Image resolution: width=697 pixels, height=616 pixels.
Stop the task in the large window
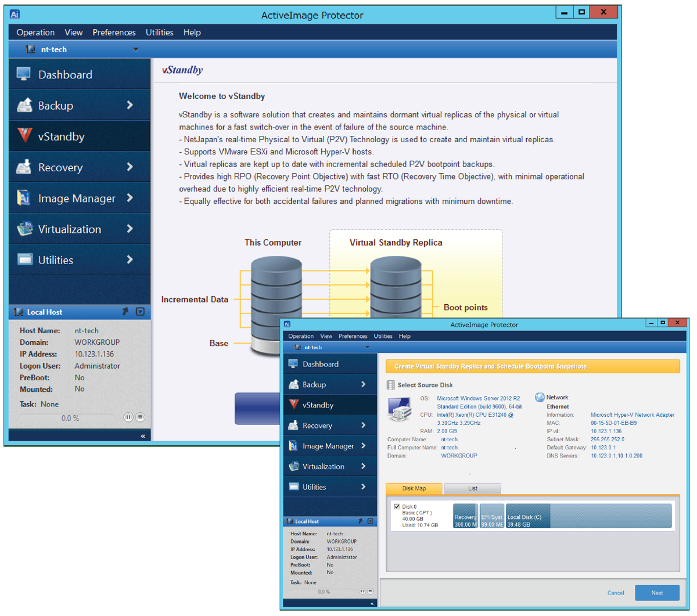pyautogui.click(x=140, y=417)
